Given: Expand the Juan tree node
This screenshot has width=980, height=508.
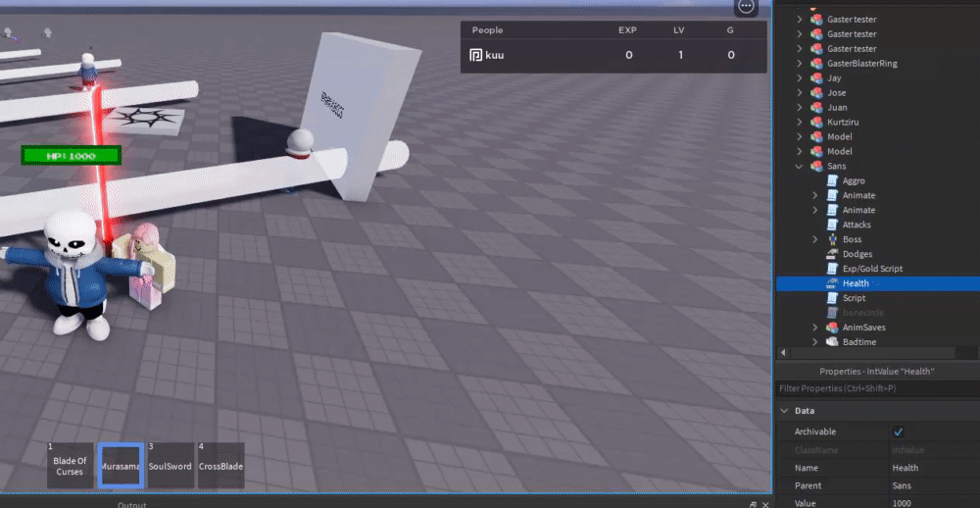Looking at the screenshot, I should tap(800, 107).
